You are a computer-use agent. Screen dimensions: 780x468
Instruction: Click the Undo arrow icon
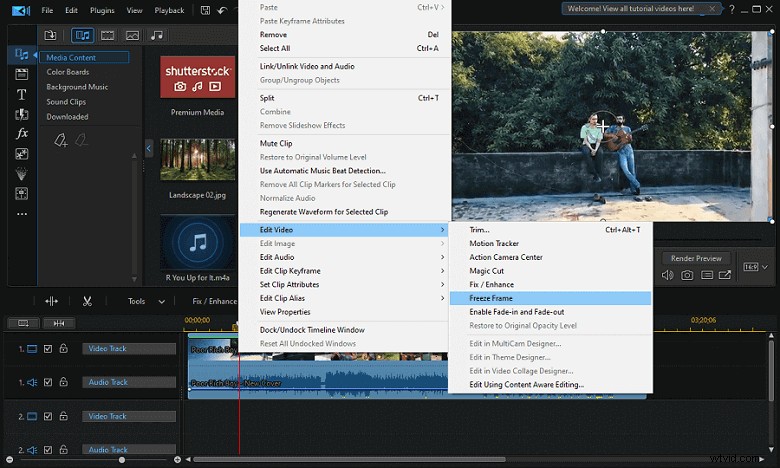222,10
